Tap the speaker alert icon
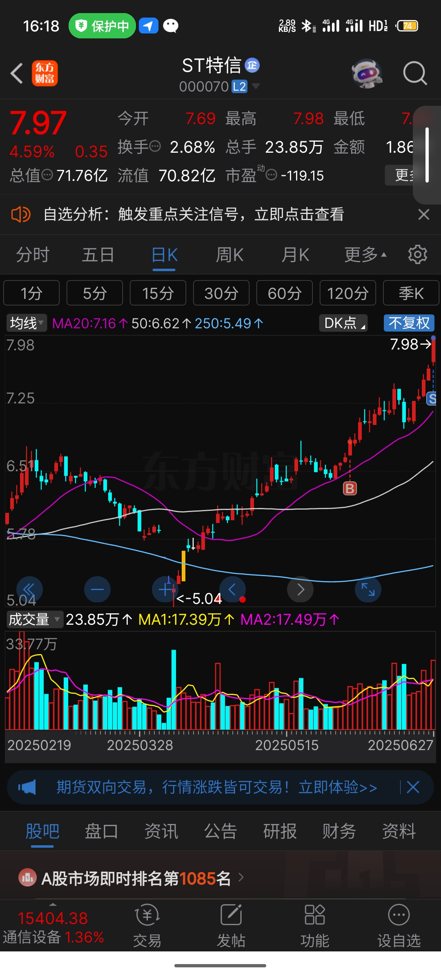Viewport: 441px width, 980px height. point(20,214)
